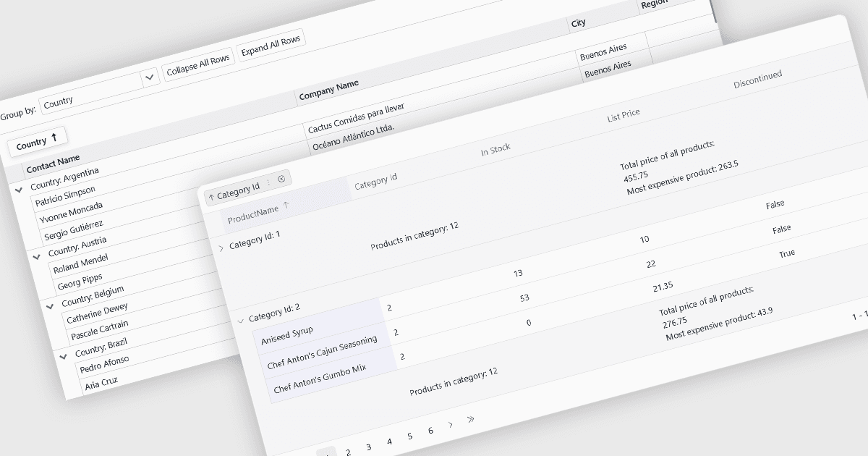This screenshot has height=456, width=868.
Task: Go to next page using single arrow
Action: [x=450, y=425]
